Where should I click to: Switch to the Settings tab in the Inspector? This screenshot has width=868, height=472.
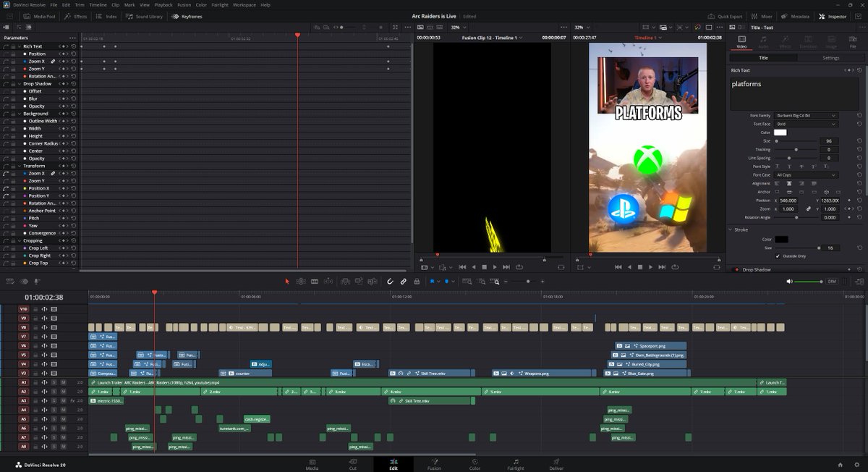click(x=830, y=58)
